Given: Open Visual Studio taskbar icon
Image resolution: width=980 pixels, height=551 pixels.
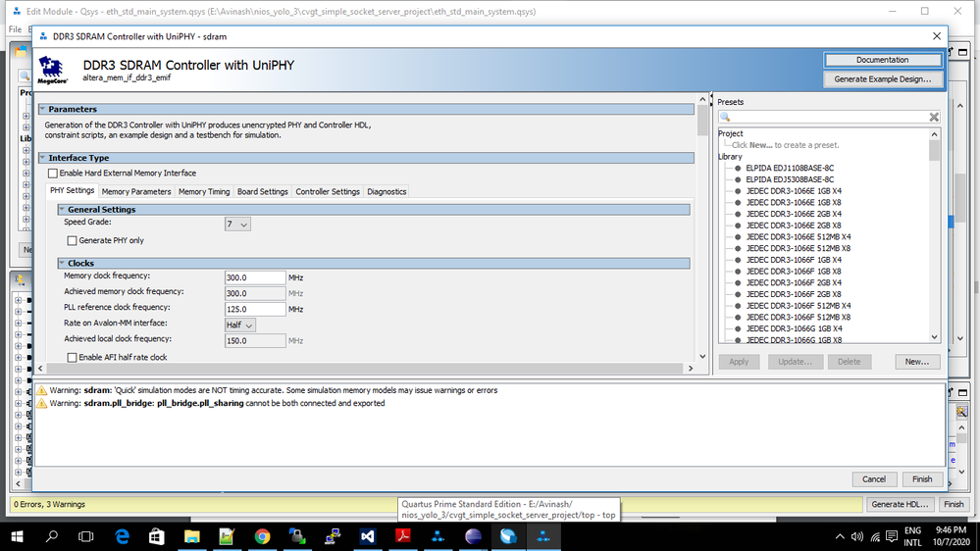Looking at the screenshot, I should pyautogui.click(x=368, y=536).
